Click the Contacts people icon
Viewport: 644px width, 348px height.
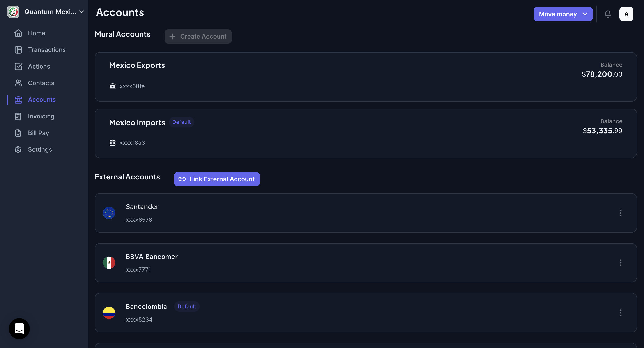pos(18,83)
